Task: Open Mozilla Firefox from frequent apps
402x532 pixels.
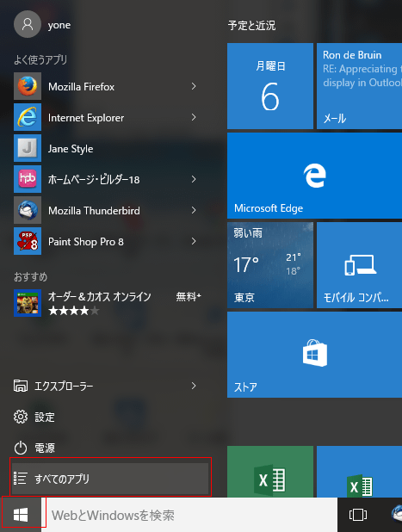Action: [28, 86]
